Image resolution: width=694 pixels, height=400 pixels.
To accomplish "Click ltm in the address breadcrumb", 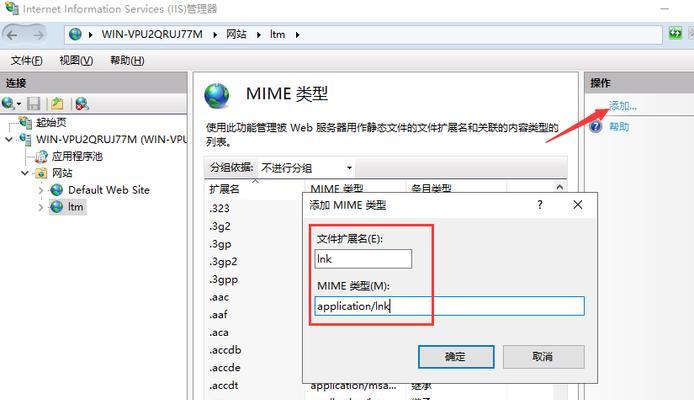I will click(x=278, y=35).
